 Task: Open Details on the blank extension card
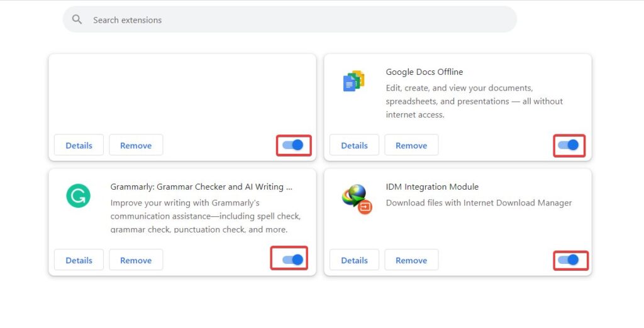[79, 145]
